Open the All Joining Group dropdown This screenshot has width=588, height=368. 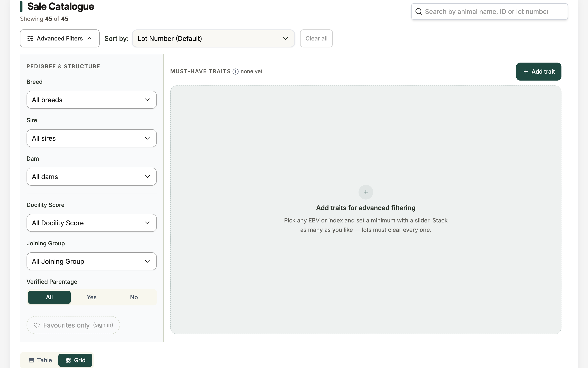(x=92, y=261)
